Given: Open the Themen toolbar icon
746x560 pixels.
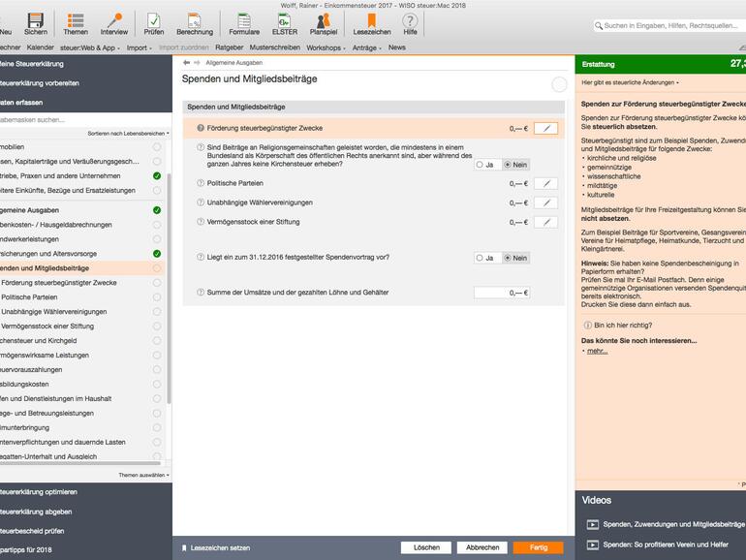Looking at the screenshot, I should [76, 21].
